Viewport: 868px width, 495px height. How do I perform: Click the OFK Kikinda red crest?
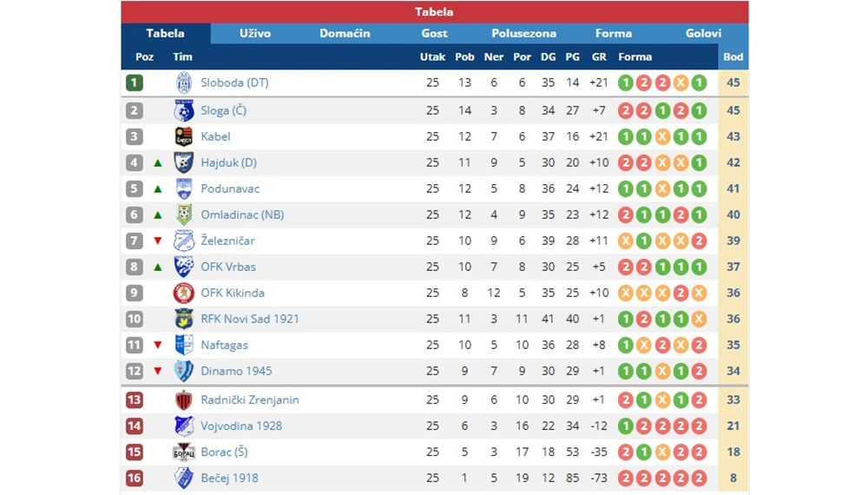[x=184, y=293]
